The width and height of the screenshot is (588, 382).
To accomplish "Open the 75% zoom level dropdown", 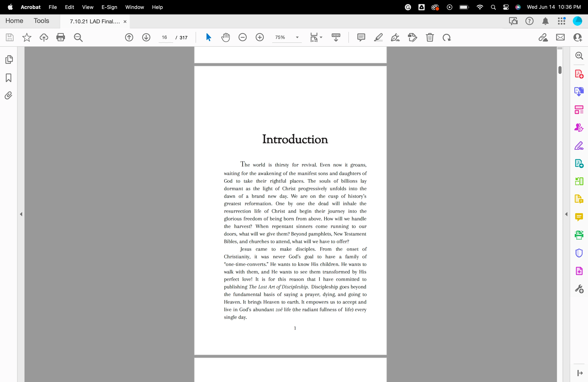I will [x=297, y=38].
